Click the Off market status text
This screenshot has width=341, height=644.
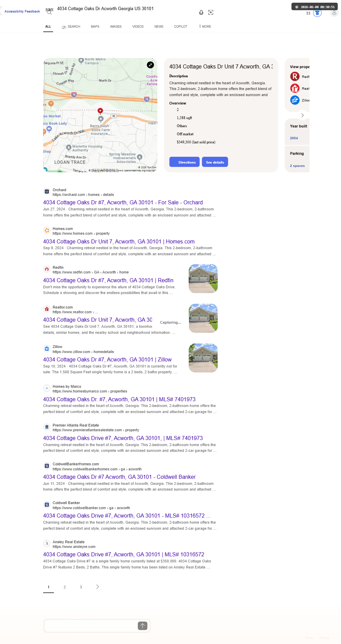185,134
